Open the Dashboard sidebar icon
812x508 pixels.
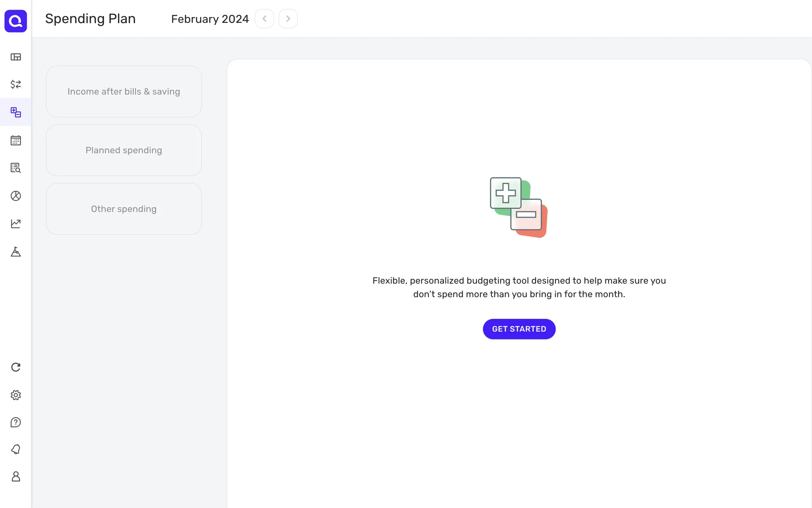click(16, 57)
